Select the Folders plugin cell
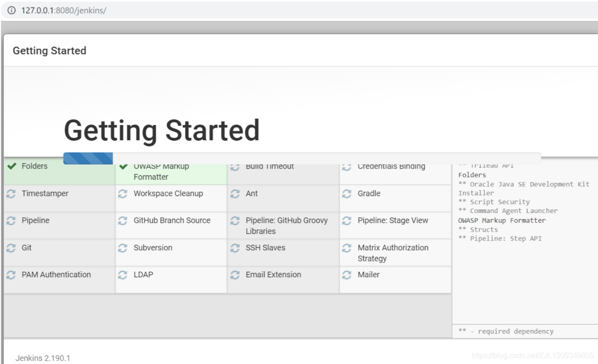 pos(59,172)
